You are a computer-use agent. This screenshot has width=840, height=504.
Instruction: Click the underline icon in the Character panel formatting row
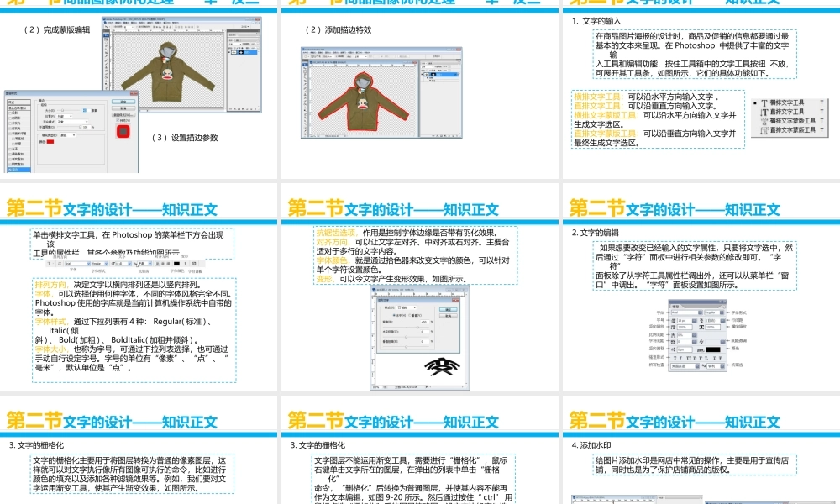click(714, 358)
